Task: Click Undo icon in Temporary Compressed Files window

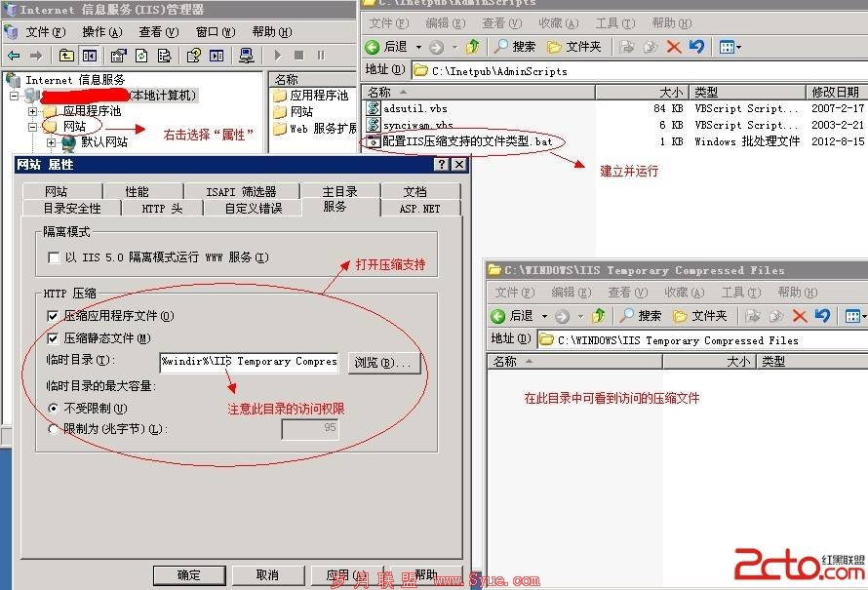Action: pos(822,316)
